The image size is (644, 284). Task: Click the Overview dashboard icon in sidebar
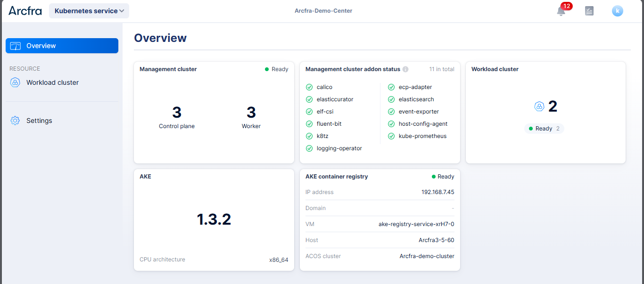[16, 46]
